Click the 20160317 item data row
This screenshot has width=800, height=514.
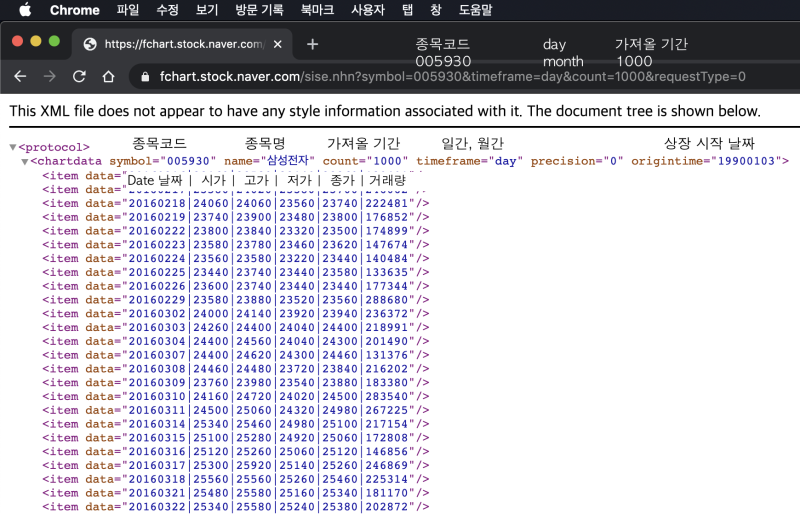pos(236,465)
